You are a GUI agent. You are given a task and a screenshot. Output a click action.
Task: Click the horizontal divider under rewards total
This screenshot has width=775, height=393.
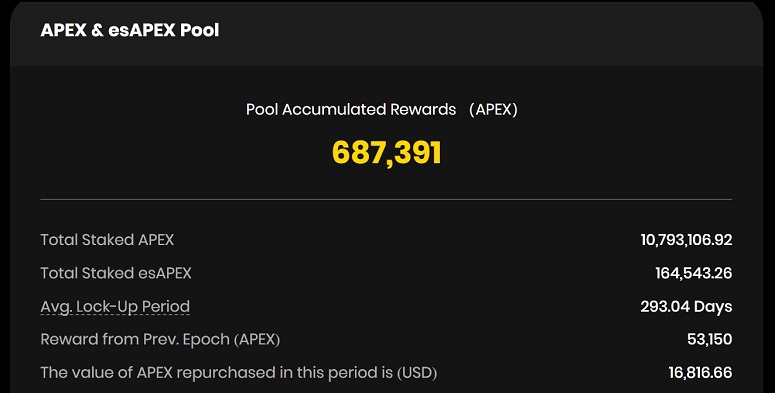tap(386, 200)
